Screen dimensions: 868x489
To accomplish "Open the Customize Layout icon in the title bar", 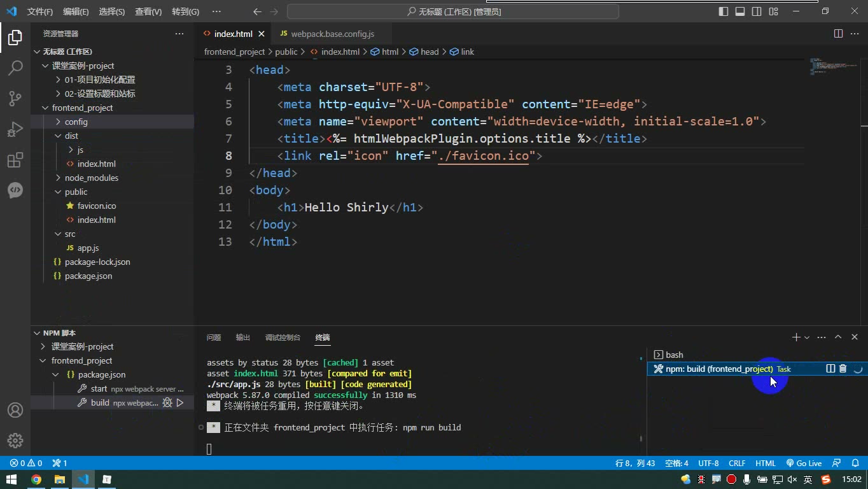I will [x=774, y=11].
